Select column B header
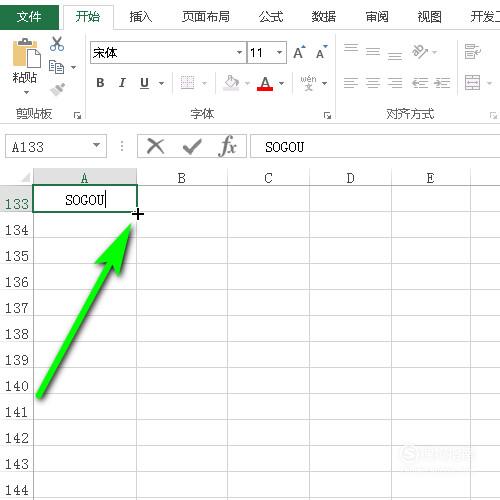The width and height of the screenshot is (500, 500). (x=182, y=177)
